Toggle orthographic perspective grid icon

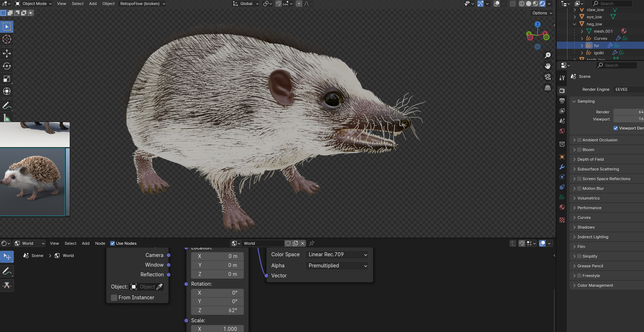[548, 88]
